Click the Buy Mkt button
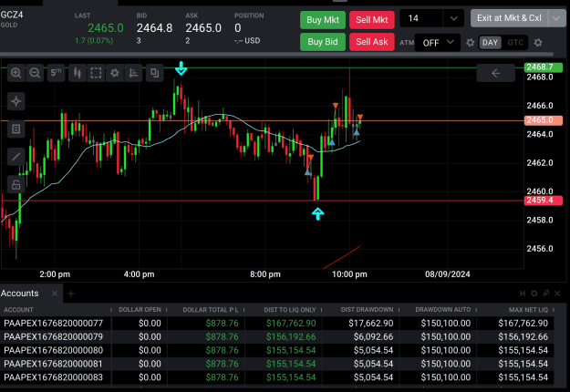 (x=323, y=20)
